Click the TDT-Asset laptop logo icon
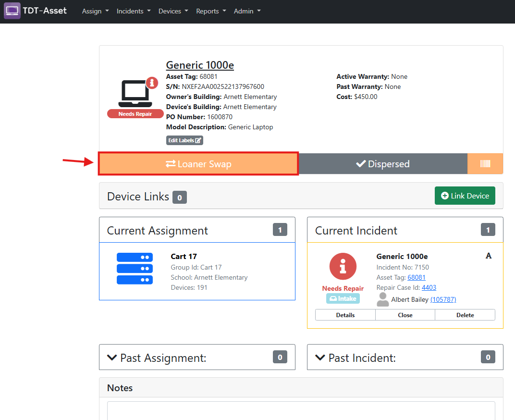Image resolution: width=515 pixels, height=420 pixels. point(12,11)
